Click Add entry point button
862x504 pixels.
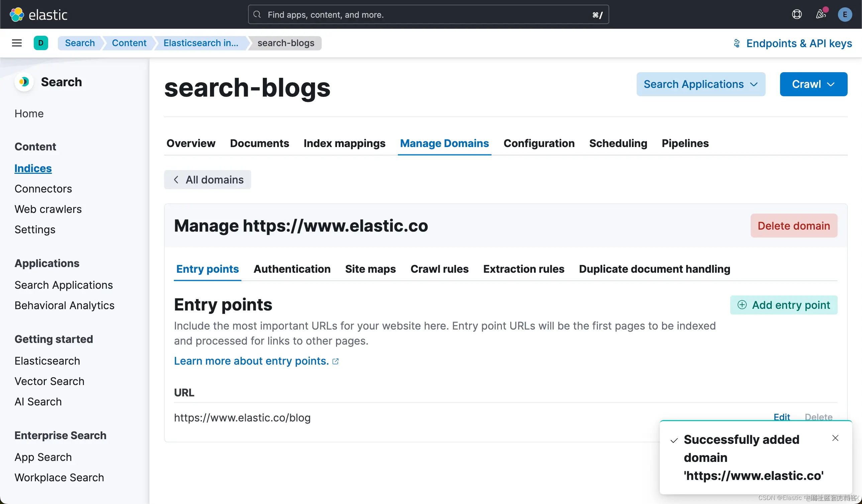point(783,305)
